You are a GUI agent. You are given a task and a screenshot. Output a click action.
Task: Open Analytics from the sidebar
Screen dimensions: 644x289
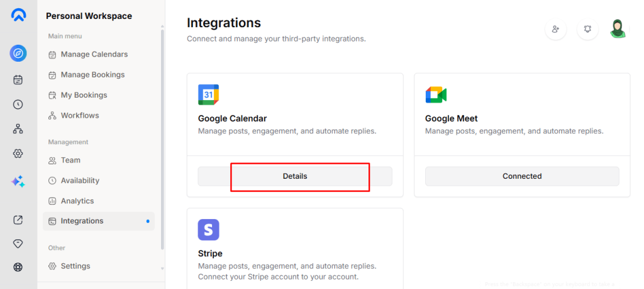click(x=77, y=201)
